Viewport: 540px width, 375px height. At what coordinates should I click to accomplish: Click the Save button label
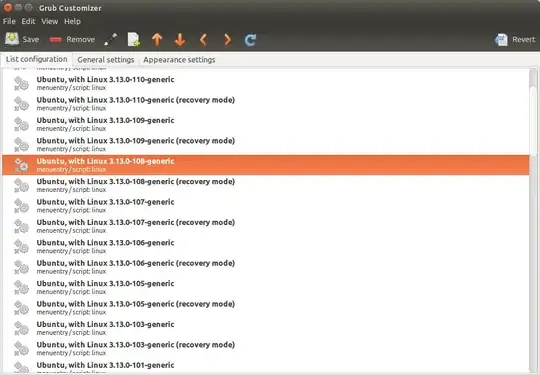[31, 40]
